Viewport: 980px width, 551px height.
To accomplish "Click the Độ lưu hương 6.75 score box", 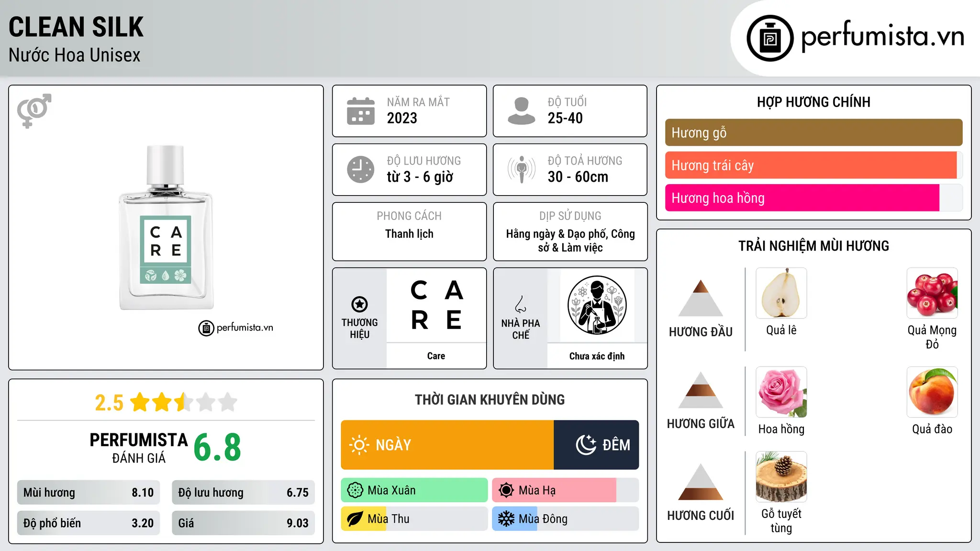I will (x=243, y=493).
